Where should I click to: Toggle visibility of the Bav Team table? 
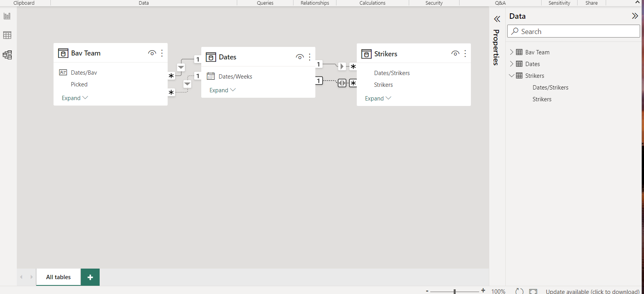152,53
